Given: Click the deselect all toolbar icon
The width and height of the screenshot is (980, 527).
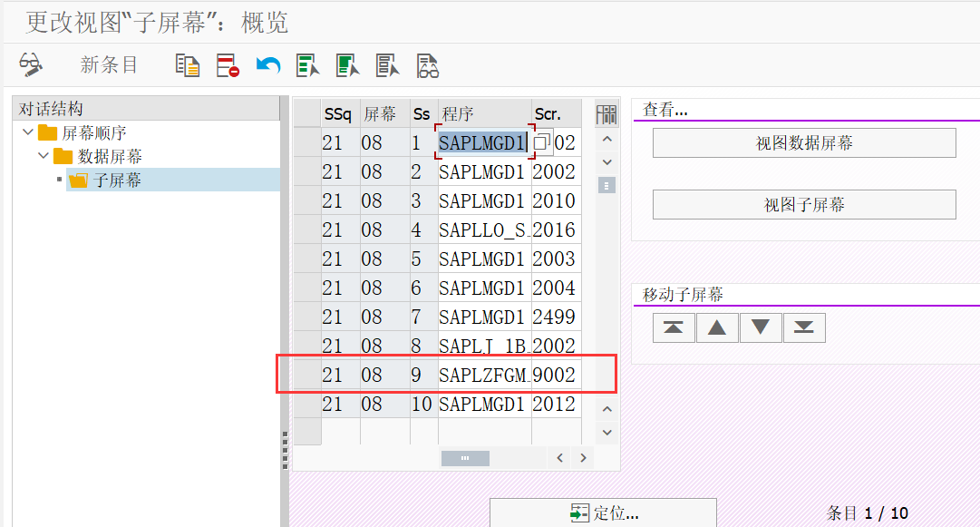Looking at the screenshot, I should [x=387, y=65].
